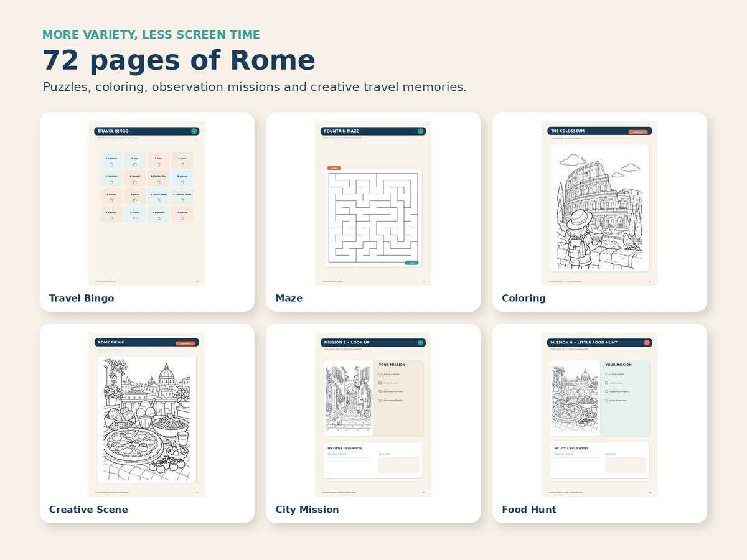Tick the 'A piazza' bingo checkbox
This screenshot has height=560, width=747.
pos(182,218)
